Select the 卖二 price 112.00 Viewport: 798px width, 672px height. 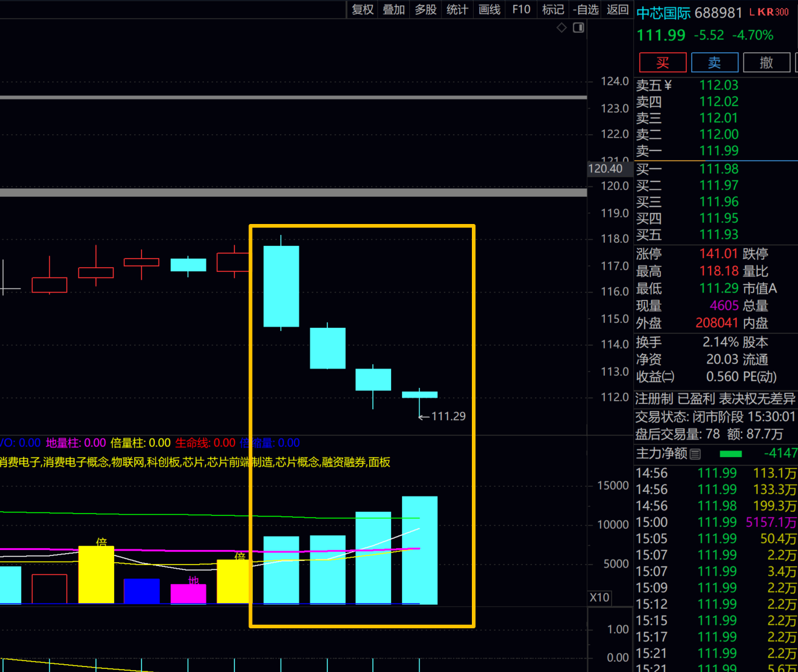tap(719, 134)
